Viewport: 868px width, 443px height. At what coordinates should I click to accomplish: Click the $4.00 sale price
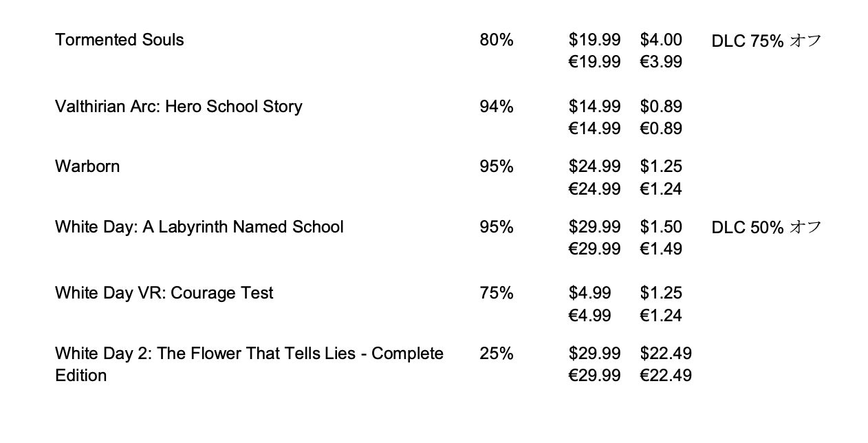660,40
